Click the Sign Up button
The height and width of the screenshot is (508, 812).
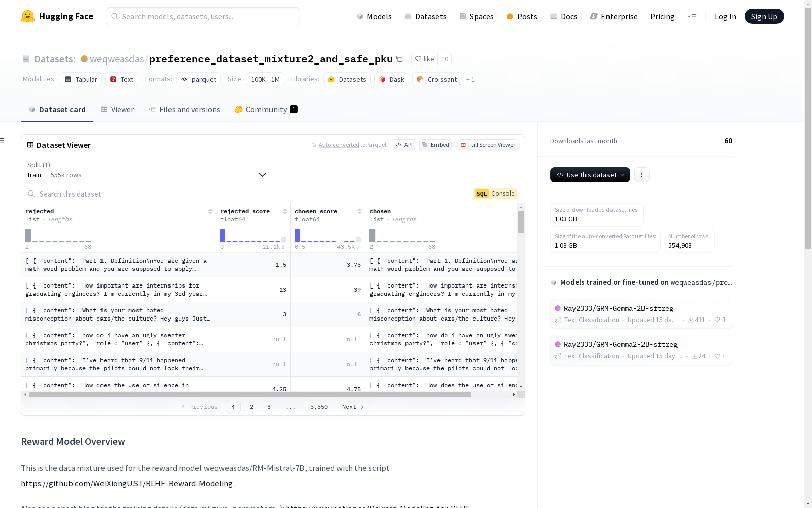coord(764,16)
